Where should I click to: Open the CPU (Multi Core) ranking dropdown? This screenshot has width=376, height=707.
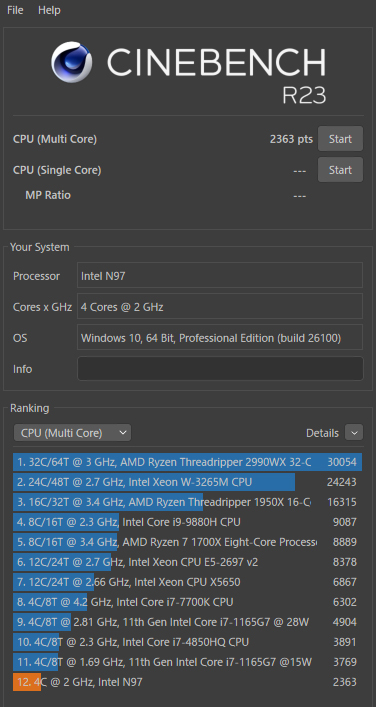73,433
